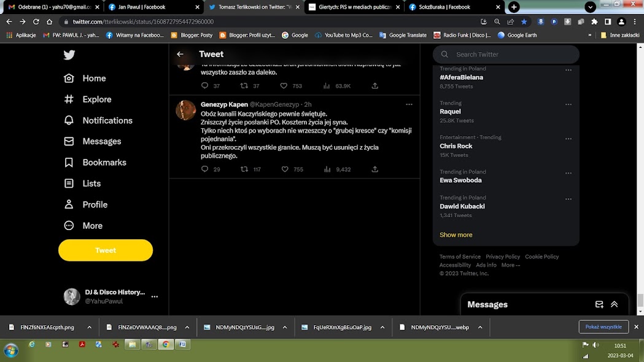Screen dimensions: 644x362
Task: Click the volume icon in system tray
Action: [596, 345]
